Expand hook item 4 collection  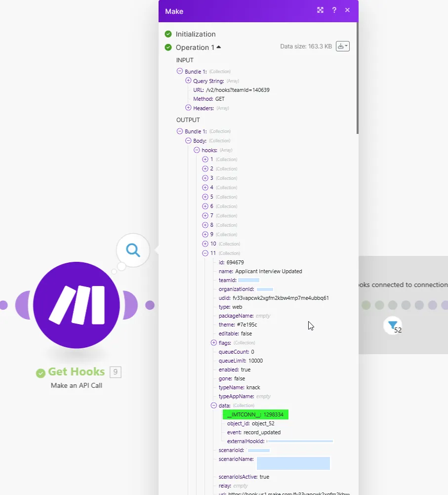(205, 188)
